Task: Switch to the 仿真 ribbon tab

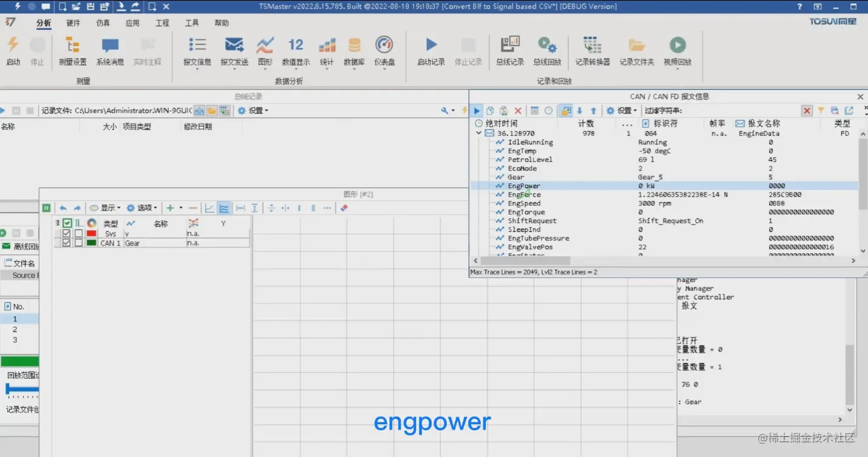Action: 103,23
